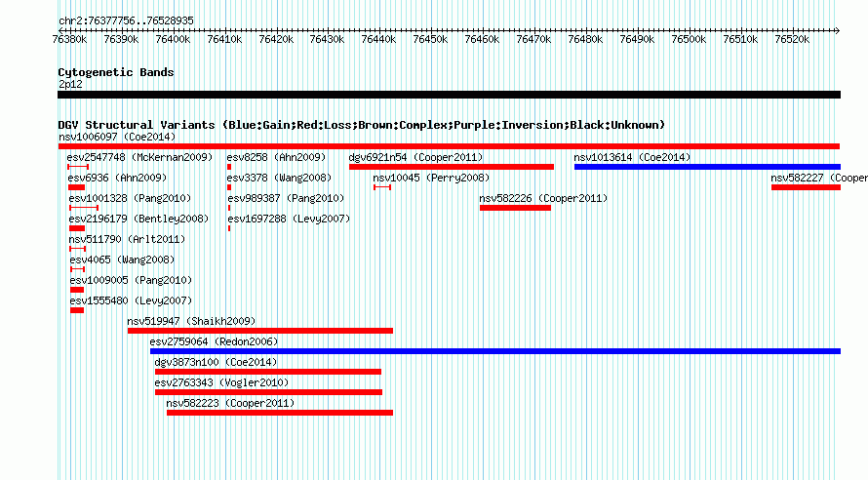
Task: Click the 76400k ruler tick label
Action: (173, 39)
